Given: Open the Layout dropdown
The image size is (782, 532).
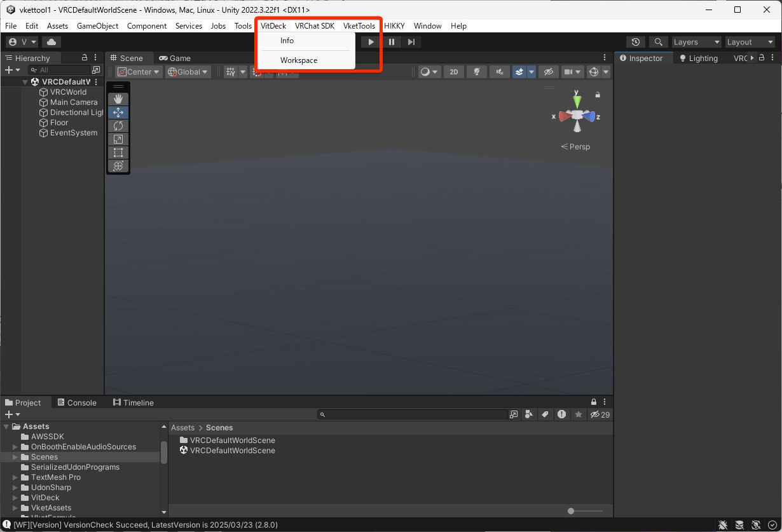Looking at the screenshot, I should click(x=750, y=42).
